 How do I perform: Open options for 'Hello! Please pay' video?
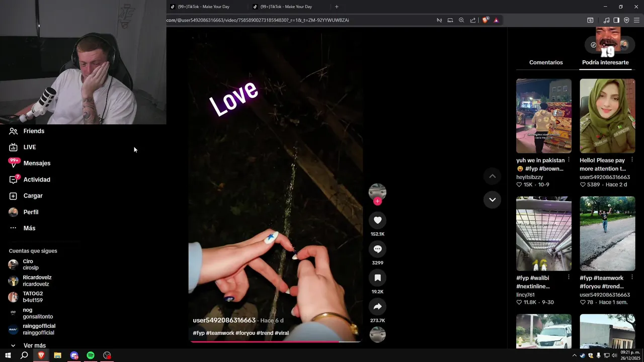click(x=632, y=159)
